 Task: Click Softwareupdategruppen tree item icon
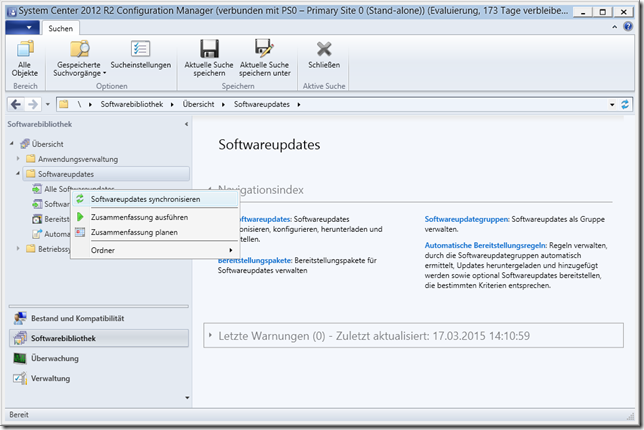(37, 204)
